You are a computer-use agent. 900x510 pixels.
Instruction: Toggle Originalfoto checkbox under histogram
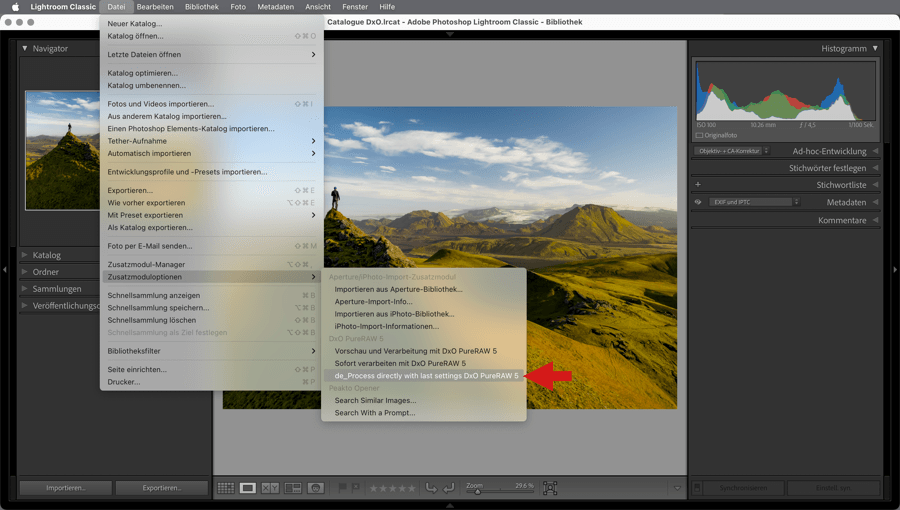pos(699,135)
